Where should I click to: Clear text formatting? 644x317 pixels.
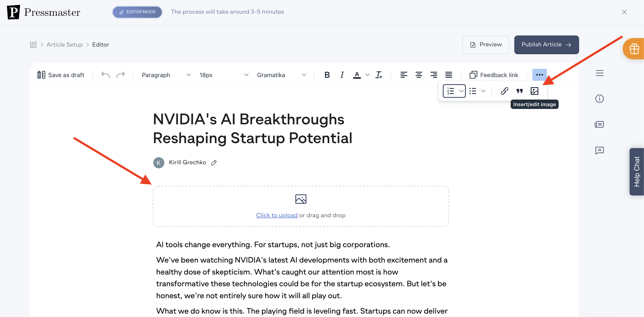(x=379, y=75)
